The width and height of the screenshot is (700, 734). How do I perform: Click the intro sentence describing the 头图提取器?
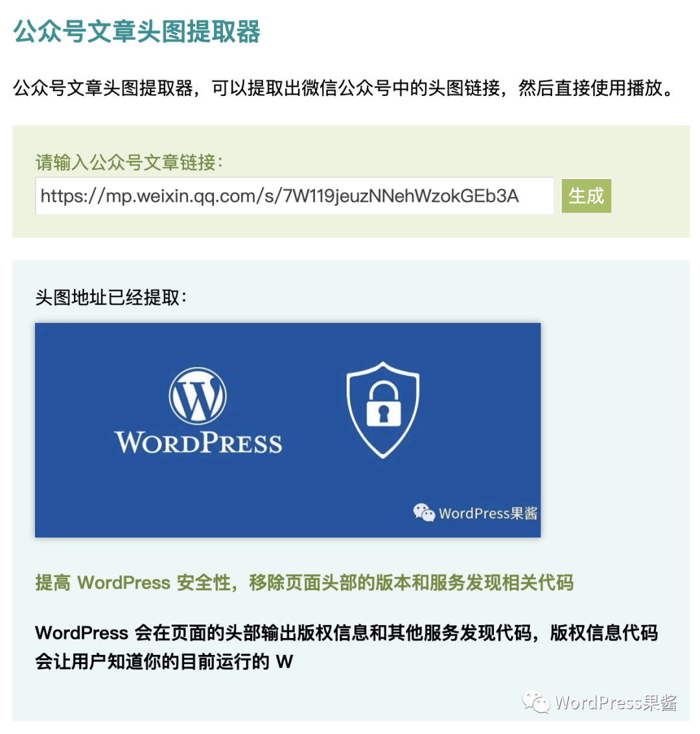[343, 88]
